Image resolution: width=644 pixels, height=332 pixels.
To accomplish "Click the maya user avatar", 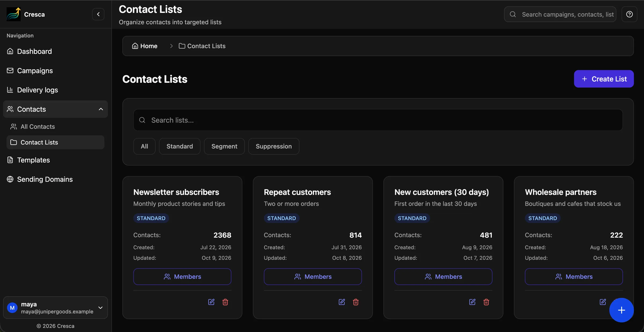I will (12, 308).
